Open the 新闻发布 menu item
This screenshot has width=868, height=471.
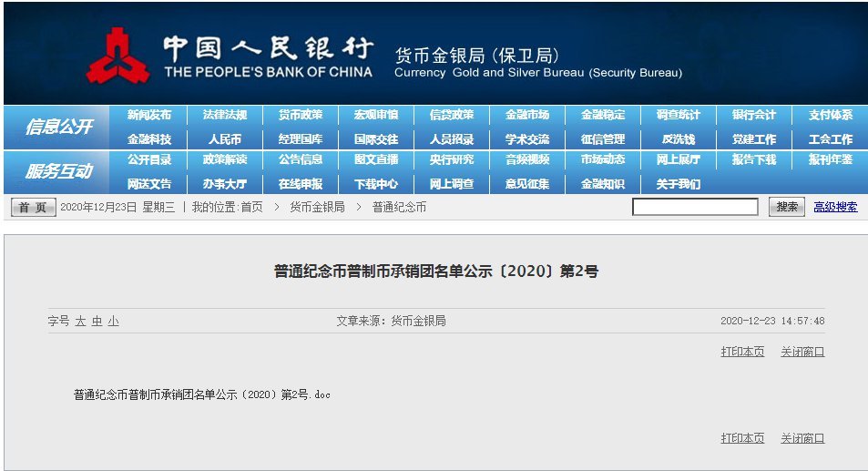[x=148, y=115]
